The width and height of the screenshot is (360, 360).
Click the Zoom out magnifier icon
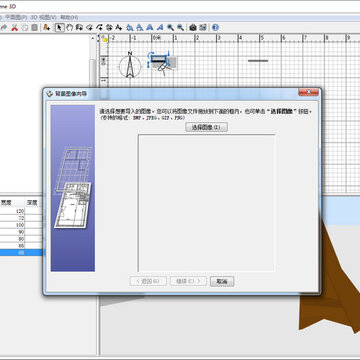[180, 28]
